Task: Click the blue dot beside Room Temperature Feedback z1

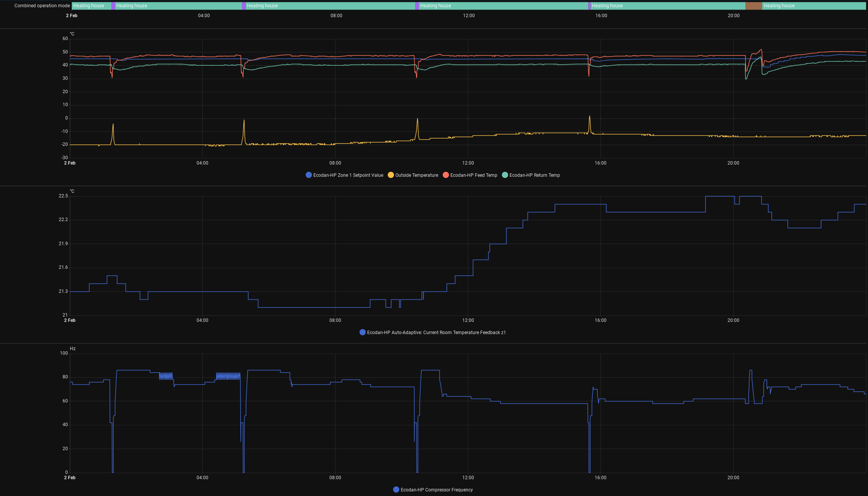Action: (363, 333)
